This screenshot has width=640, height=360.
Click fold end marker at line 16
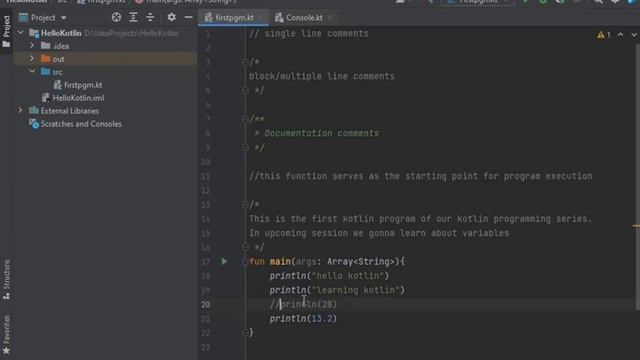[245, 247]
